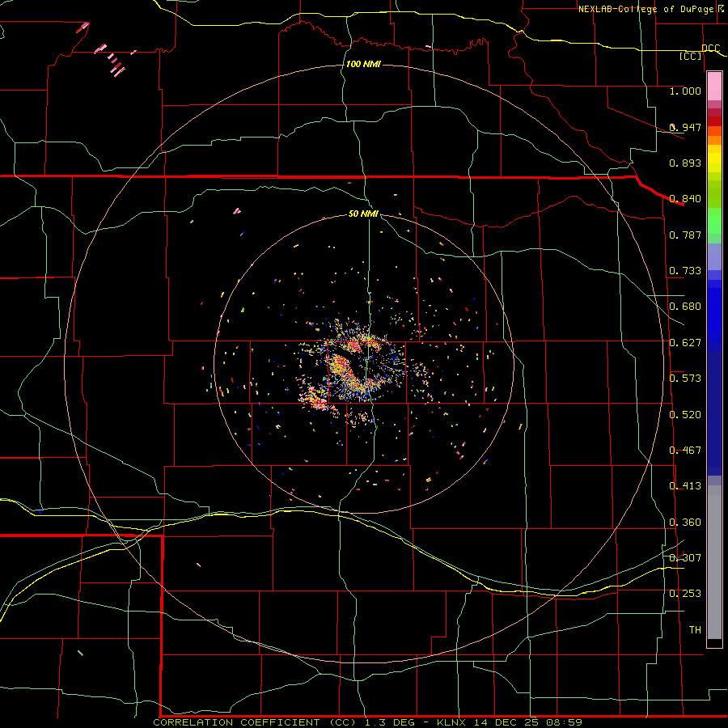
Task: Click the 0.733 legend value
Action: pos(685,271)
